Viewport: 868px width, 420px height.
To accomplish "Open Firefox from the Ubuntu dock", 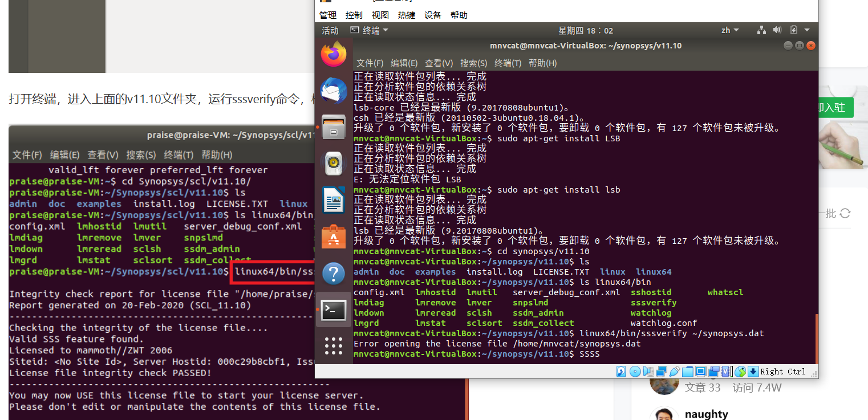I will (x=334, y=54).
